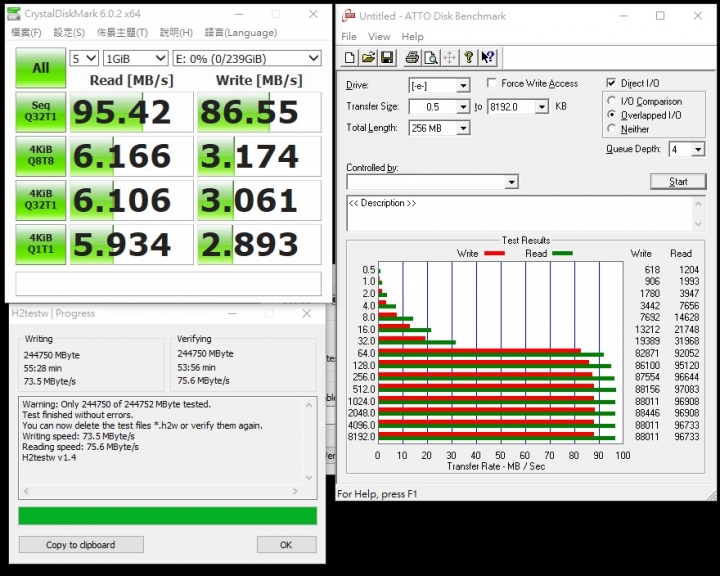This screenshot has width=720, height=576.
Task: Enable Force Write Access checkbox
Action: [491, 83]
